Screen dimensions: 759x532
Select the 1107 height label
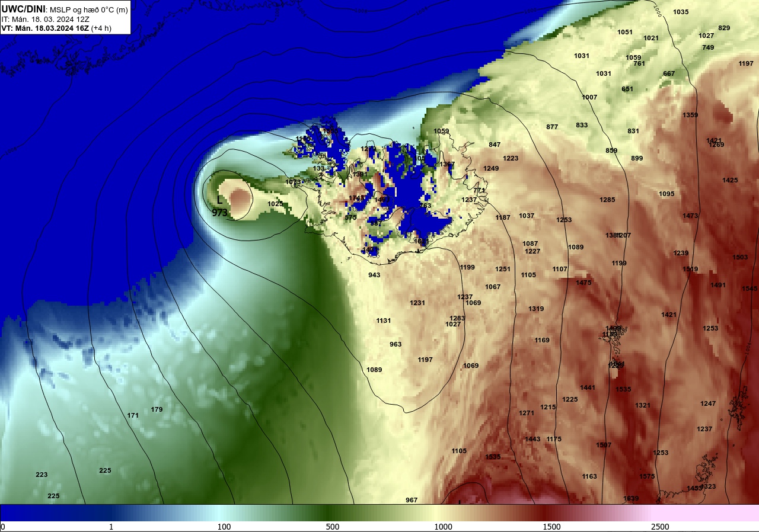pos(560,269)
